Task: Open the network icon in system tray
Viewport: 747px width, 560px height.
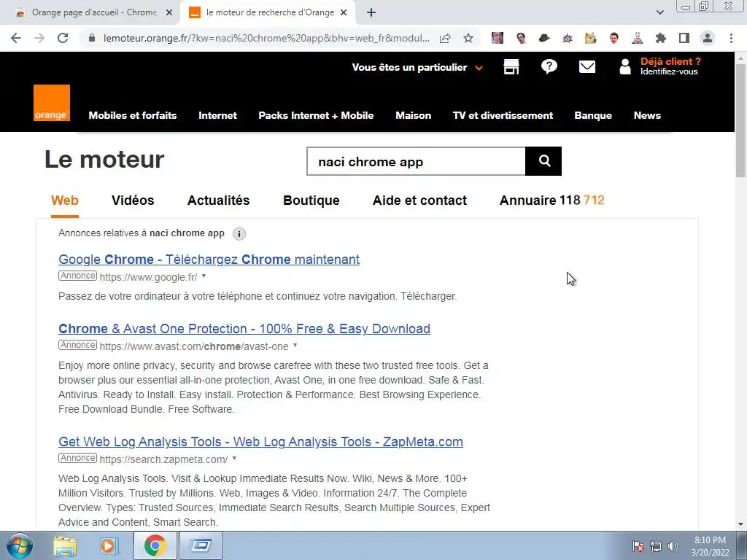Action: [x=656, y=546]
